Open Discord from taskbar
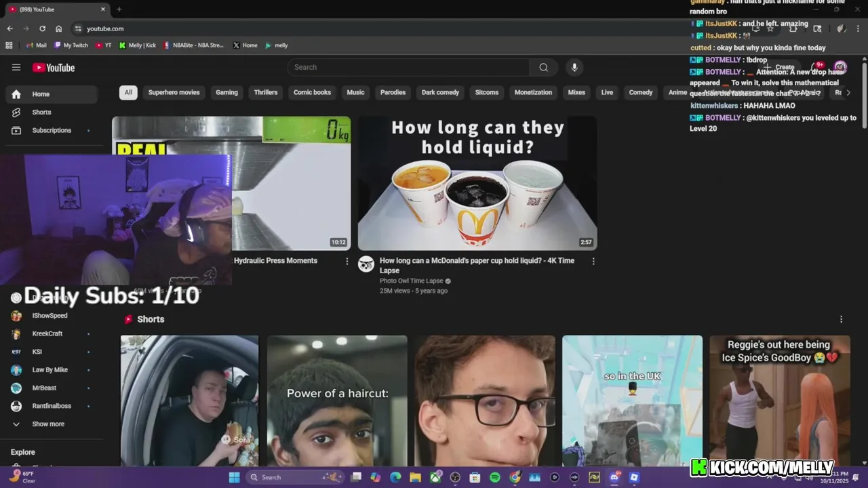The image size is (868, 488). pos(614,477)
